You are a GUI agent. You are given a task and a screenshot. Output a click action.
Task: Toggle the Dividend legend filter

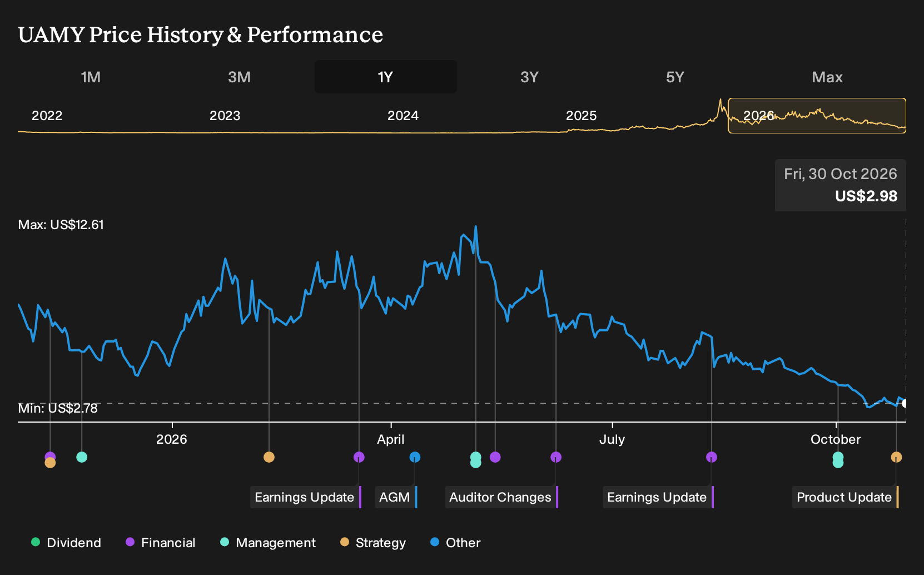click(x=66, y=543)
